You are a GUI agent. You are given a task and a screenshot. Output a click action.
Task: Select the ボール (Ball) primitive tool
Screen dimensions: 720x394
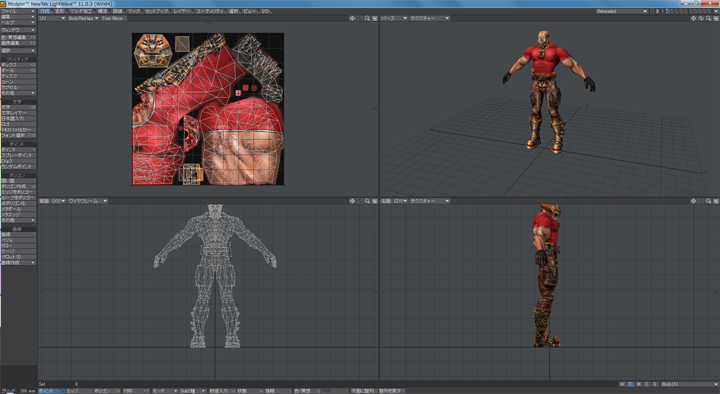point(18,71)
